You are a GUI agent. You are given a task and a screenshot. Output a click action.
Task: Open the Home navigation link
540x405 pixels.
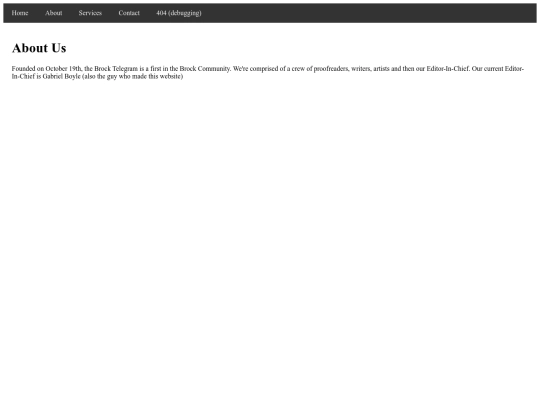point(20,13)
